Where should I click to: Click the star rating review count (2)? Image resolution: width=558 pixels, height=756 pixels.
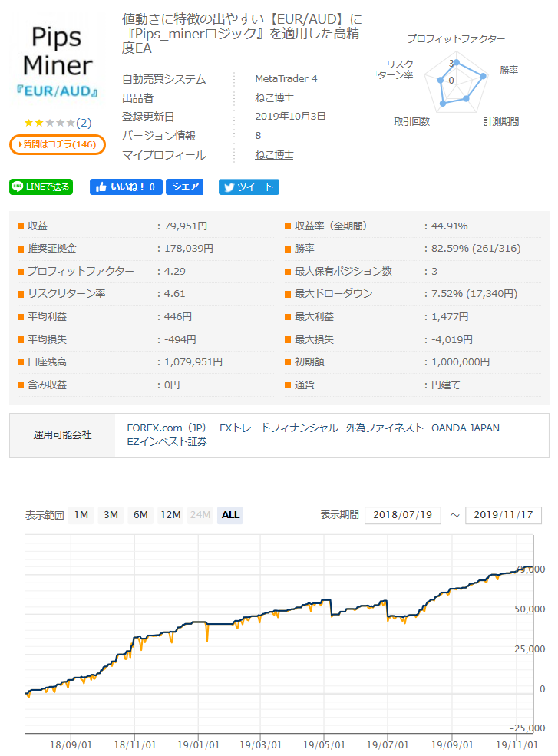tap(84, 123)
